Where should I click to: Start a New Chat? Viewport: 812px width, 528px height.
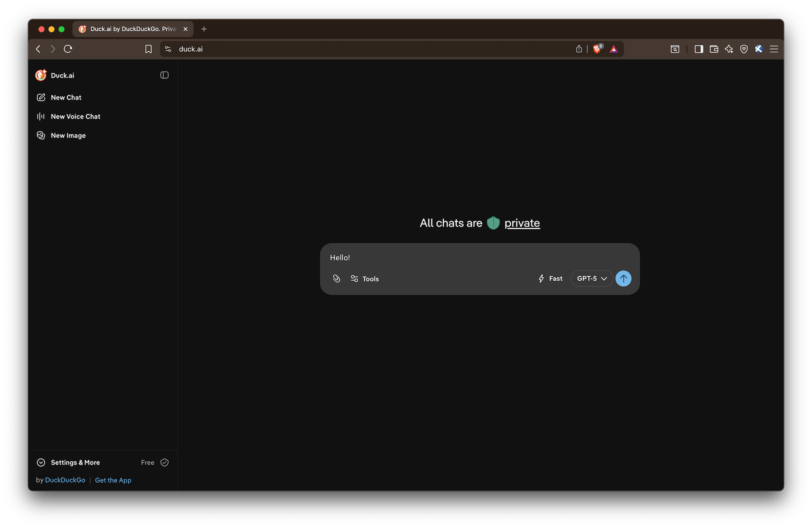click(66, 97)
